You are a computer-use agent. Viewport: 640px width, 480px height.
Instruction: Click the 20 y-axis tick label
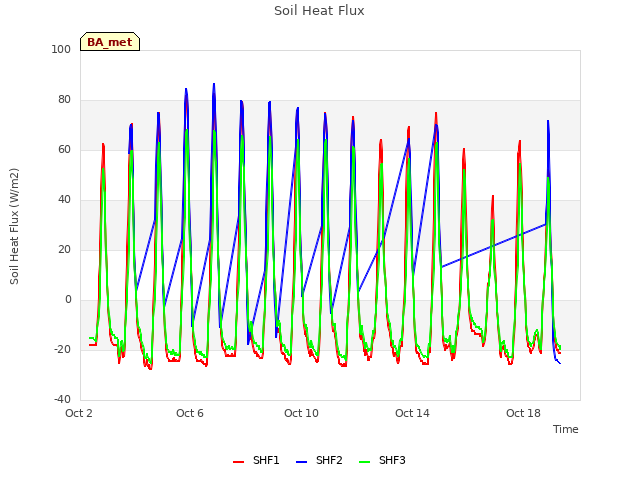[64, 249]
